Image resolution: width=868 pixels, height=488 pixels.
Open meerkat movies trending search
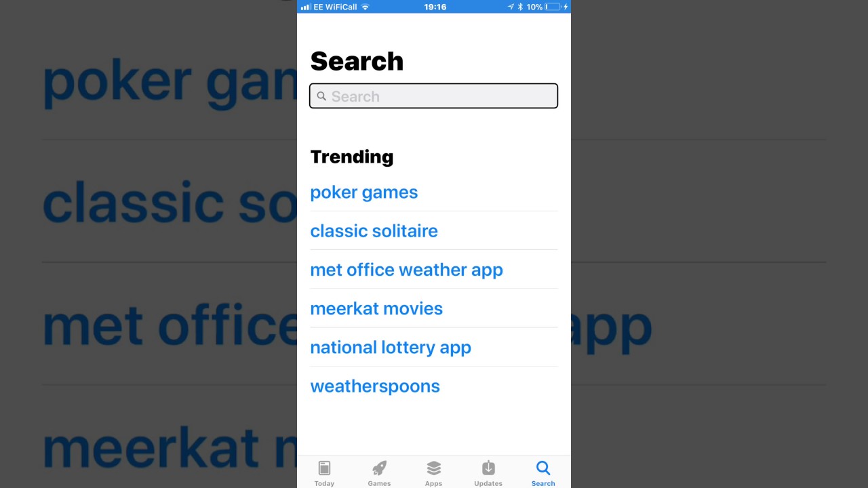coord(376,308)
